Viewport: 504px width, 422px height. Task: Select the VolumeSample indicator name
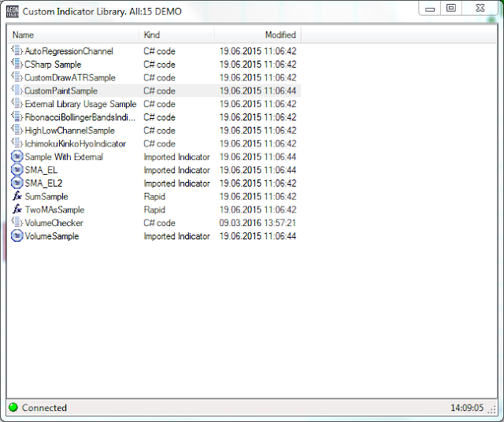(x=52, y=235)
